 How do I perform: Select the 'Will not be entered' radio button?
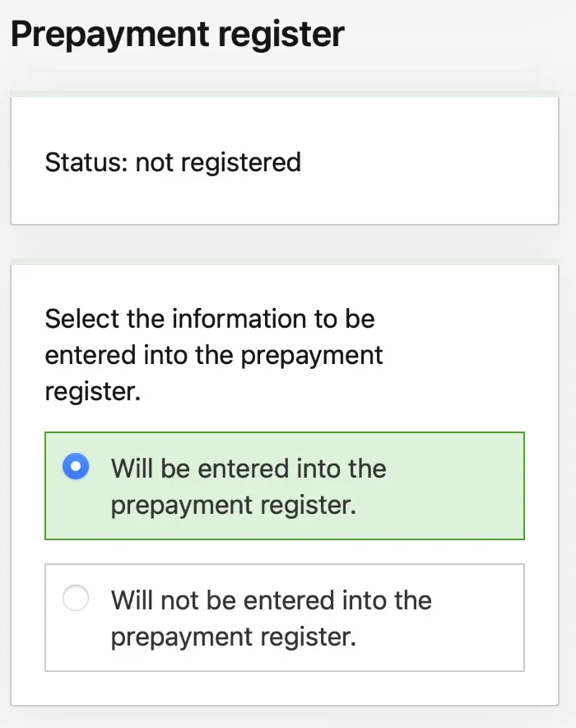[x=76, y=598]
